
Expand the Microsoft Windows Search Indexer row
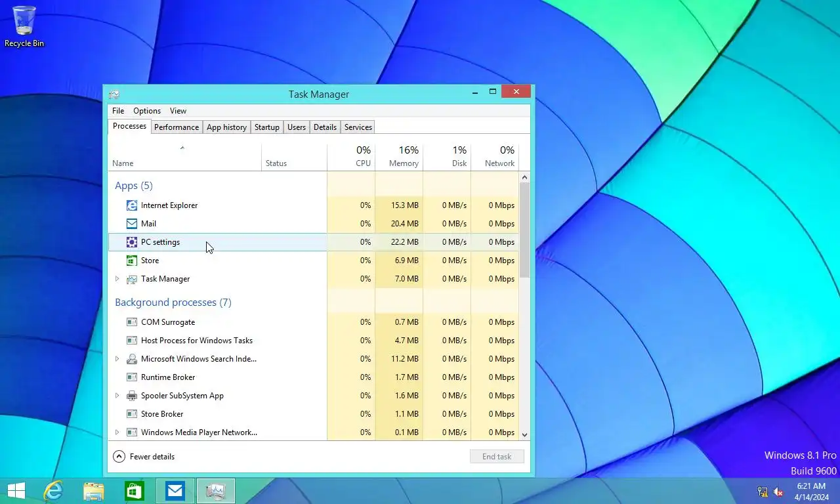click(117, 359)
